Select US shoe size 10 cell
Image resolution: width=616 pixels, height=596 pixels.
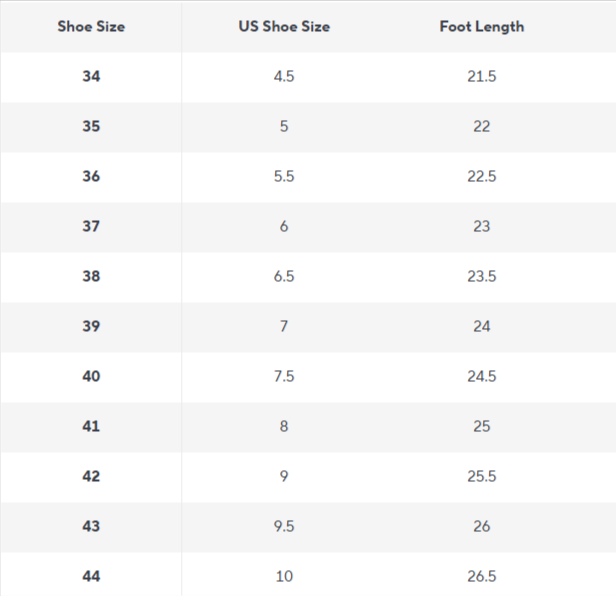[x=284, y=577]
